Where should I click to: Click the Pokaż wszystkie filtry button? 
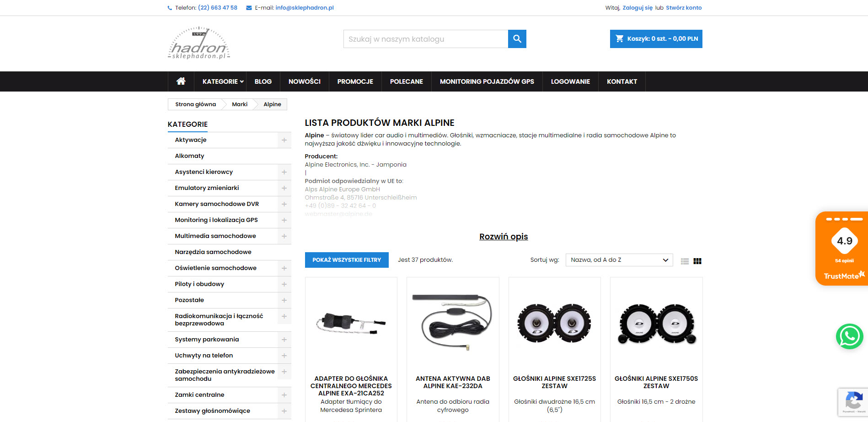coord(347,260)
